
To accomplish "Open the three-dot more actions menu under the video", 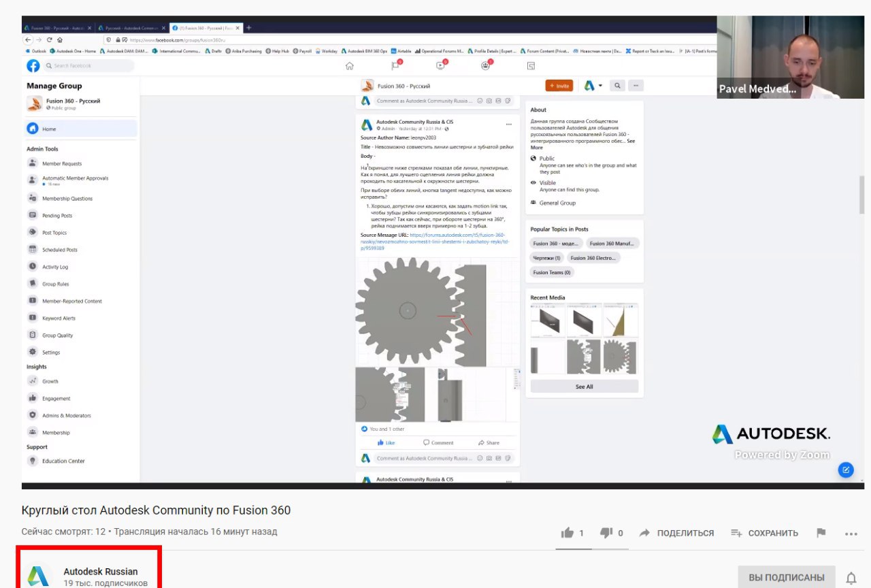I will click(851, 534).
